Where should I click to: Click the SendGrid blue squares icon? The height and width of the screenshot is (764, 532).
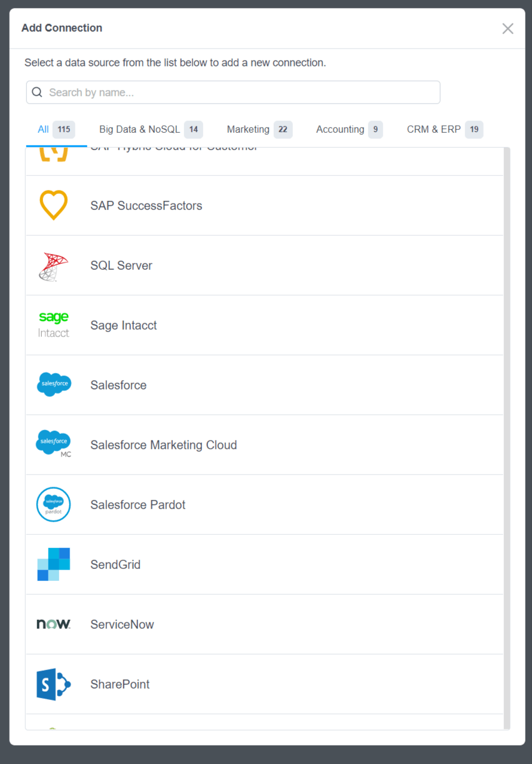54,564
